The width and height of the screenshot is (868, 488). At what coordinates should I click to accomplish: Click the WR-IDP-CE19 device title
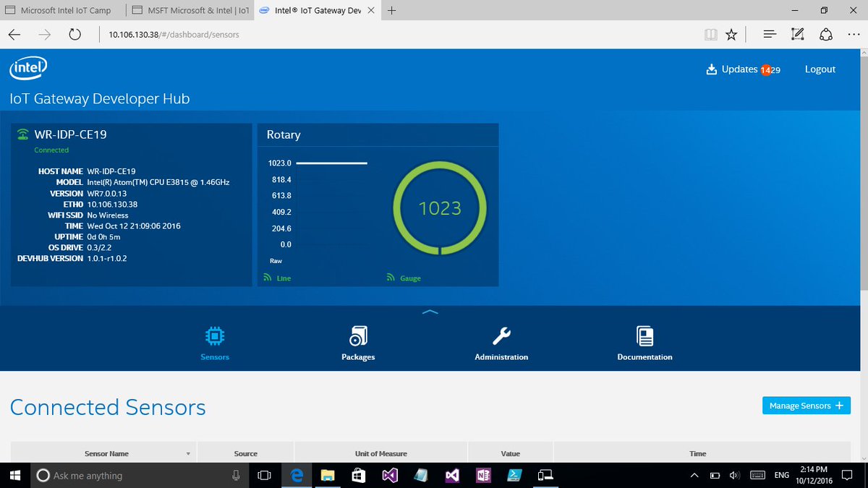tap(71, 134)
